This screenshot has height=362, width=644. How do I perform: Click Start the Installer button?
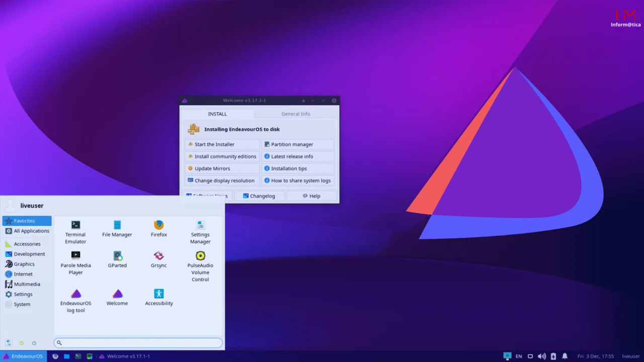[x=222, y=144]
